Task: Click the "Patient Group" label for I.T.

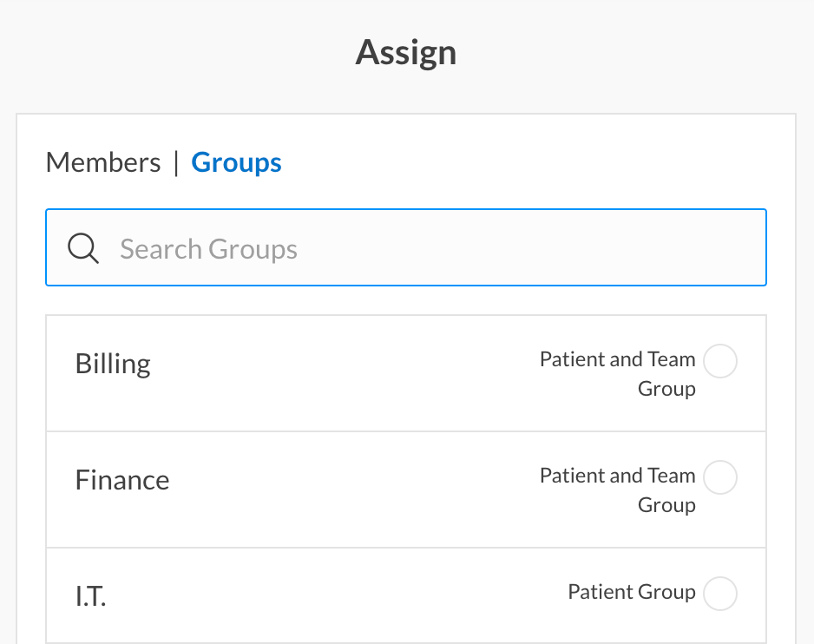Action: (x=632, y=592)
